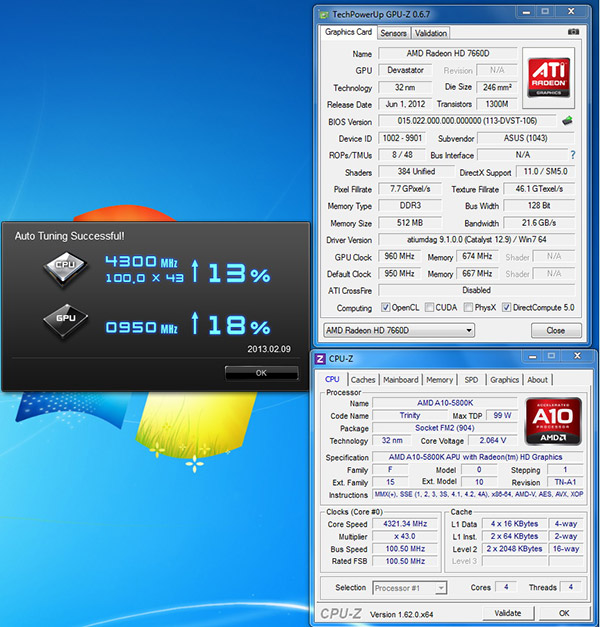Select the Graphics Card tab

pyautogui.click(x=348, y=32)
